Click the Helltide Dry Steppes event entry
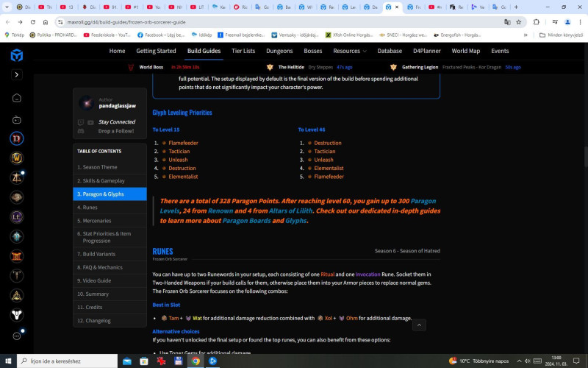Viewport: 588px width, 368px height. tap(309, 67)
